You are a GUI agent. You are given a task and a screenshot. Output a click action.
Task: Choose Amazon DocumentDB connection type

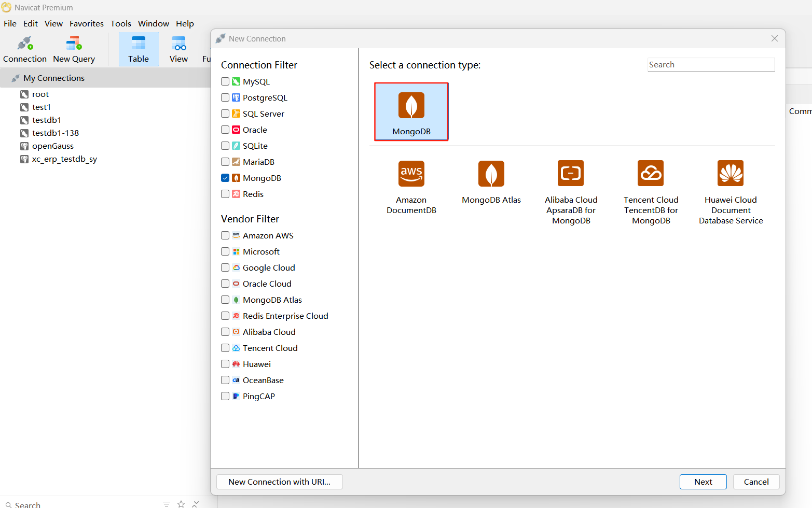[411, 188]
